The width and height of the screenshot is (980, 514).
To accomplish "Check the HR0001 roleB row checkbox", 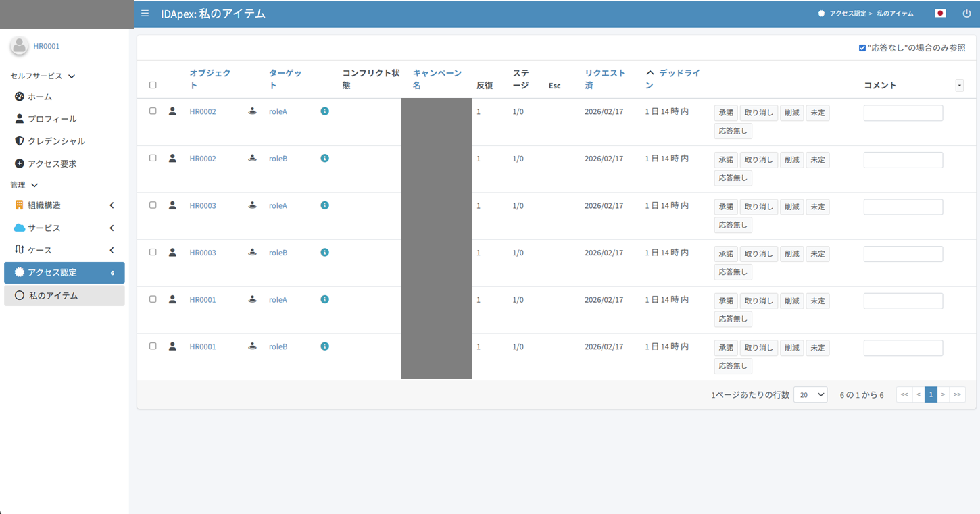I will point(153,346).
